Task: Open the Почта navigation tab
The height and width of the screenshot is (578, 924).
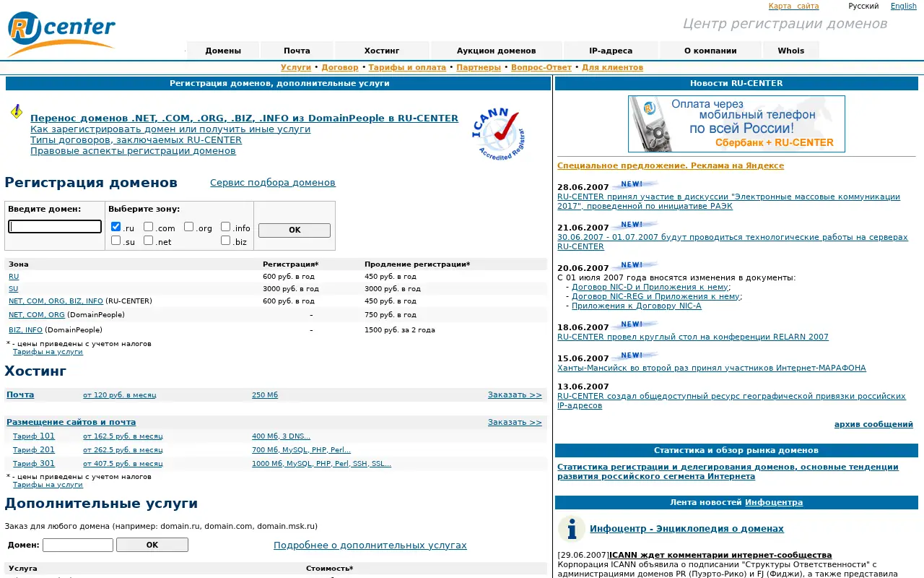Action: (x=297, y=51)
